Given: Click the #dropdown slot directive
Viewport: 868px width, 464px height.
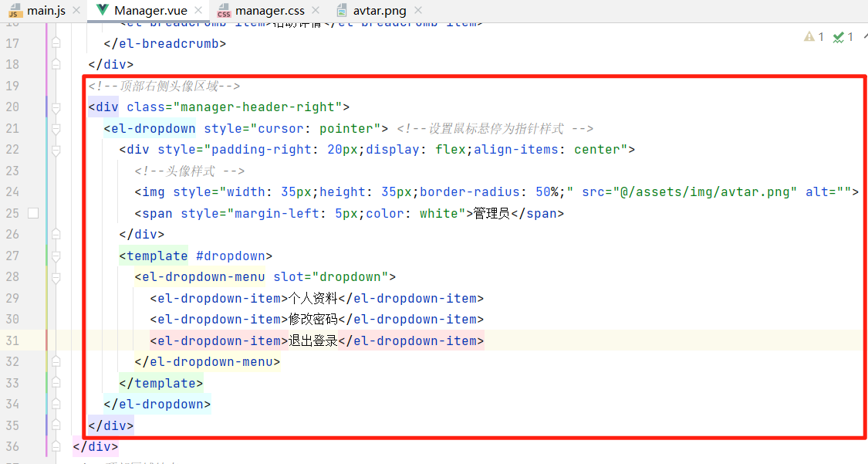Looking at the screenshot, I should pyautogui.click(x=230, y=256).
